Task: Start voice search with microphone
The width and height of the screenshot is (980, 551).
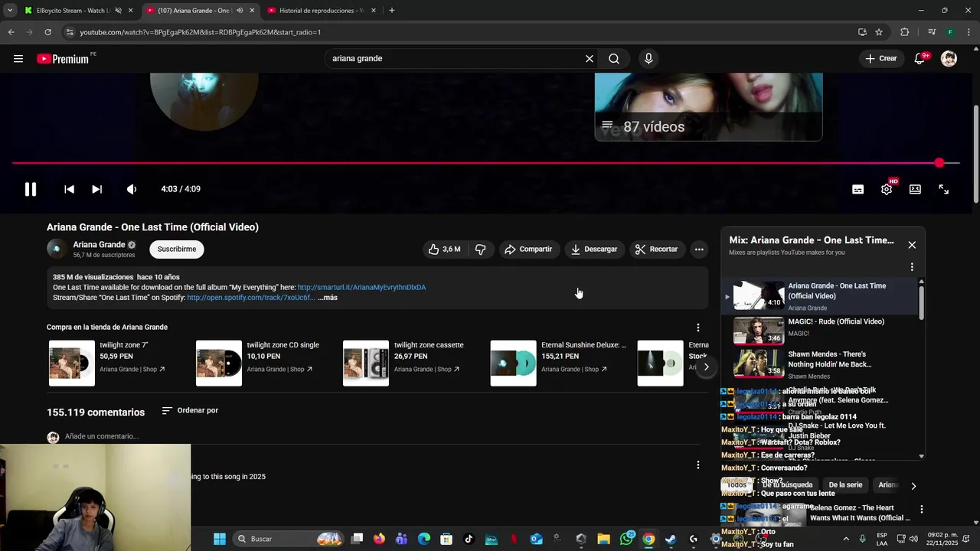Action: [x=648, y=58]
